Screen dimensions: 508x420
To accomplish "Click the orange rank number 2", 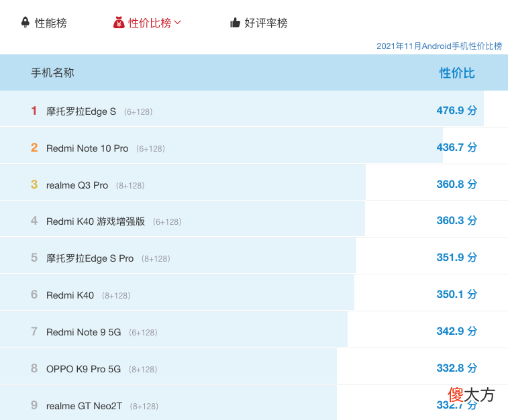I will [x=34, y=148].
